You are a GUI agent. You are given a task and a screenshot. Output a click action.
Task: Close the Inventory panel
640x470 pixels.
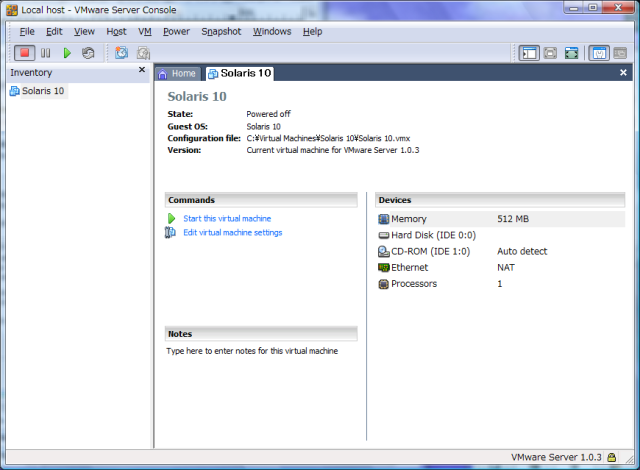(141, 71)
